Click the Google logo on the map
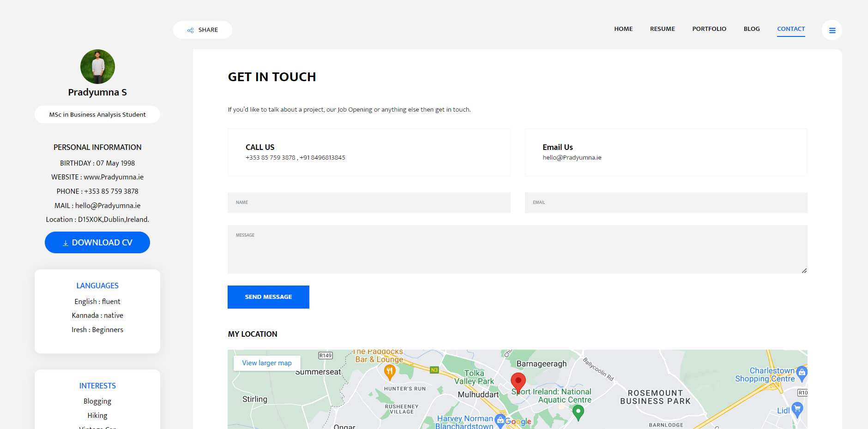 [519, 422]
